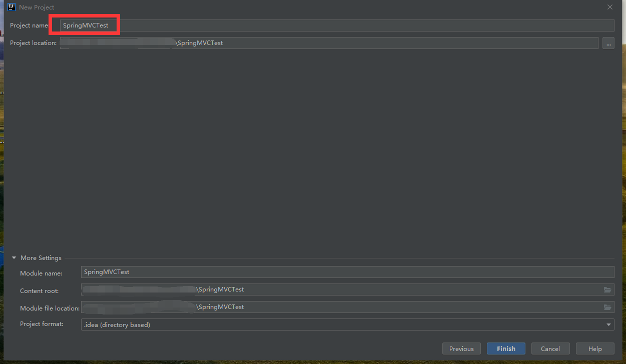626x364 pixels.
Task: Click inside the Project name field
Action: click(x=200, y=25)
